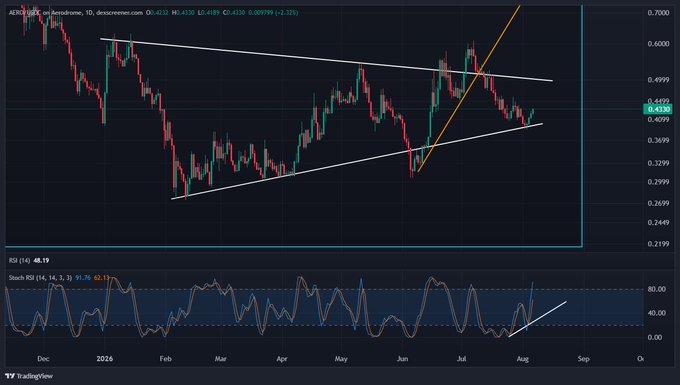
Task: Click the Aug label on time axis
Action: tap(523, 359)
